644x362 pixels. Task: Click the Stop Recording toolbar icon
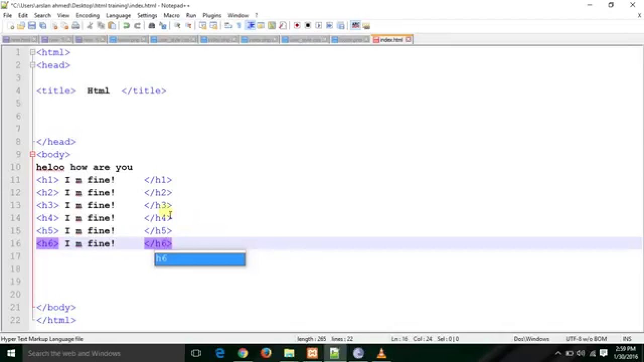coord(308,26)
